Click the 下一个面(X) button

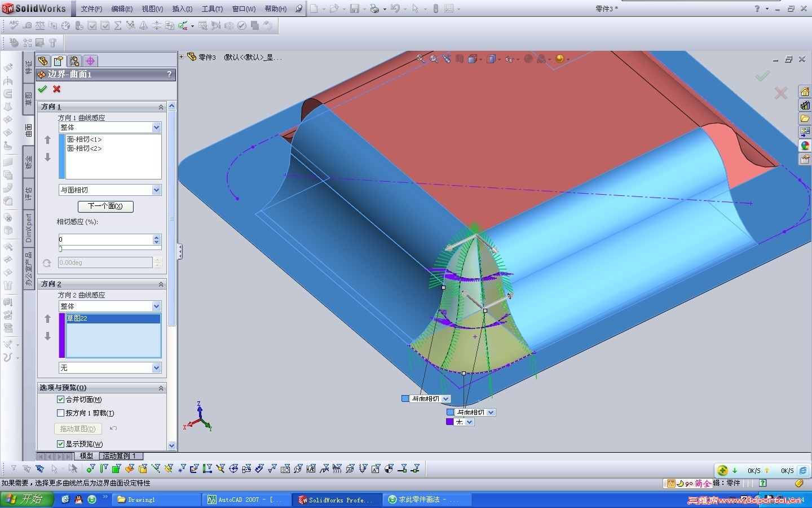pyautogui.click(x=105, y=206)
